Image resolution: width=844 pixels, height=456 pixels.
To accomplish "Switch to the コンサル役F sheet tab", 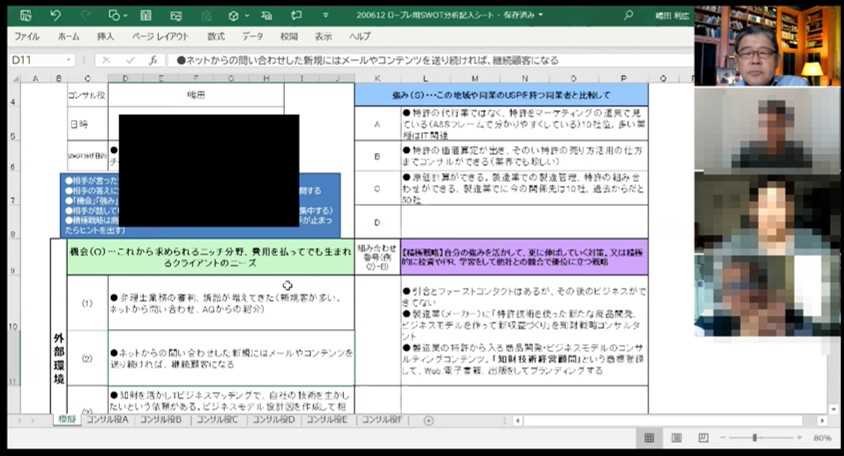I will tap(382, 419).
